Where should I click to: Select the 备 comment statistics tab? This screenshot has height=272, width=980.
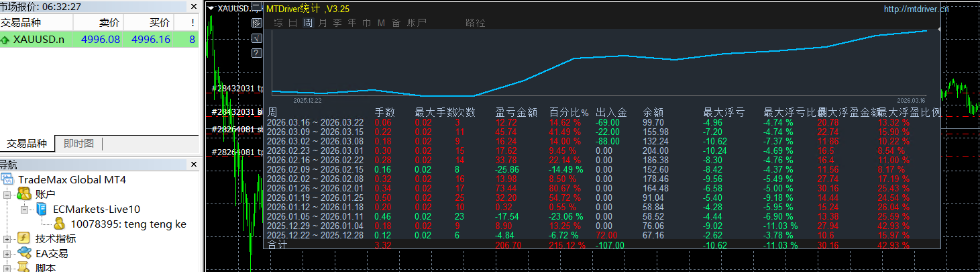[396, 23]
